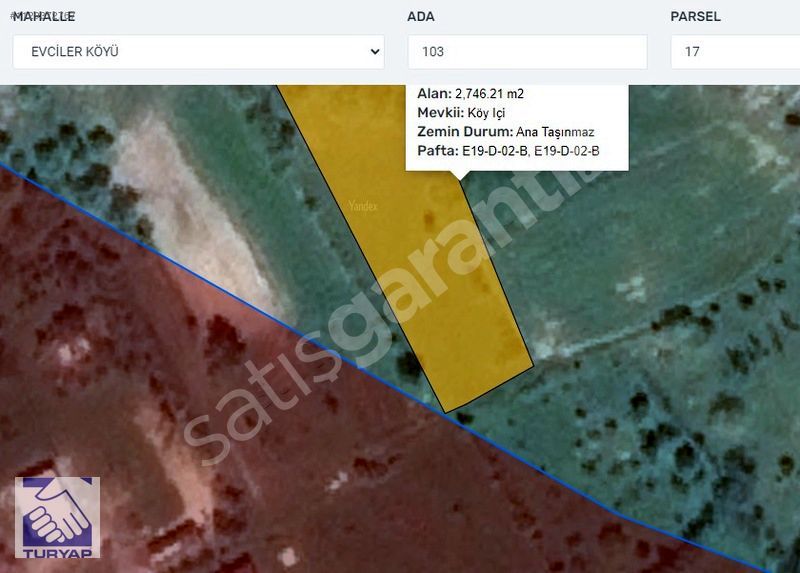Click the bottom corner tip of yellow parcel
Screen dimensions: 800x573
tap(444, 409)
